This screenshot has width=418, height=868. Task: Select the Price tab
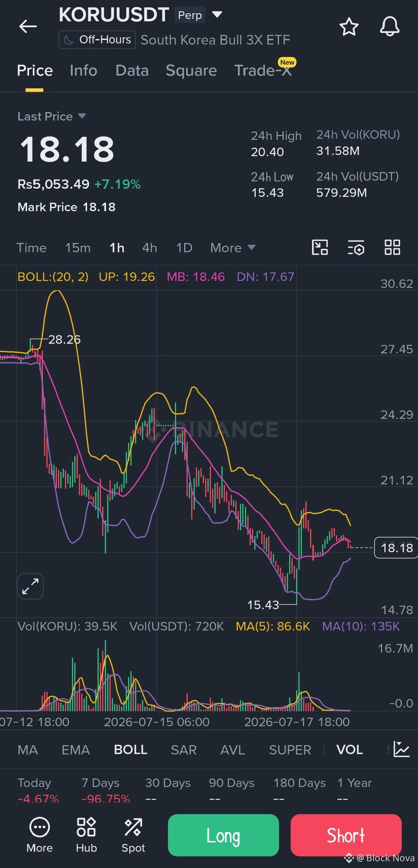[x=35, y=71]
